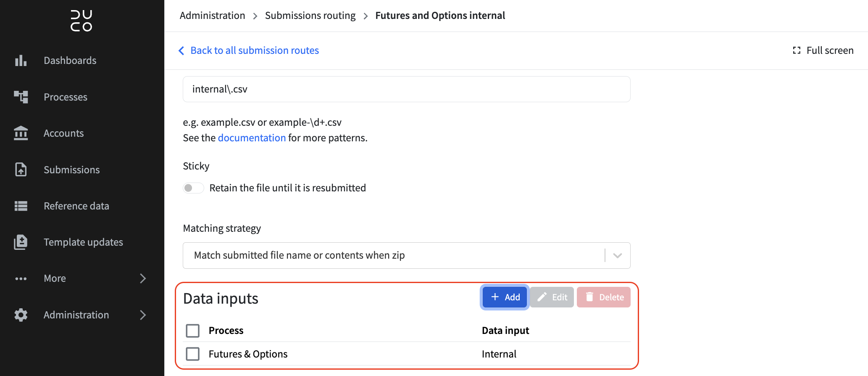Check the Futures & Options row checkbox
Viewport: 868px width, 376px height.
(193, 354)
